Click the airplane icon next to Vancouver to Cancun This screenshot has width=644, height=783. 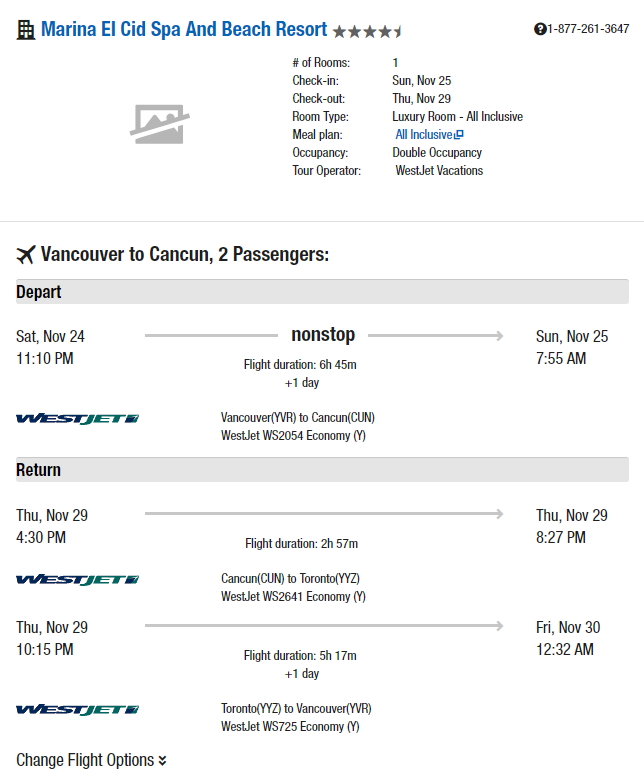26,255
